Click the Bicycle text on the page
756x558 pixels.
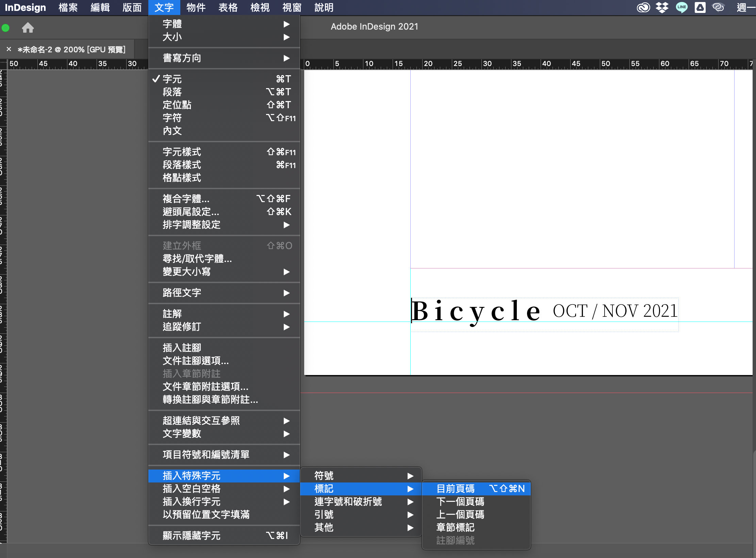coord(476,311)
